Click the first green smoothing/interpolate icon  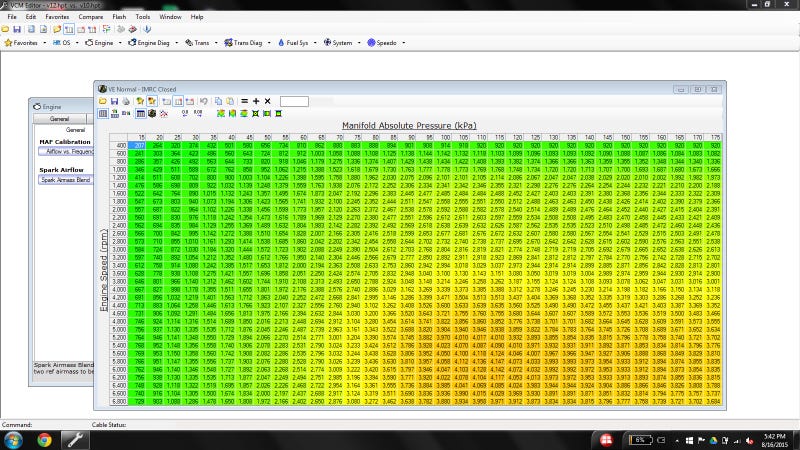(220, 113)
